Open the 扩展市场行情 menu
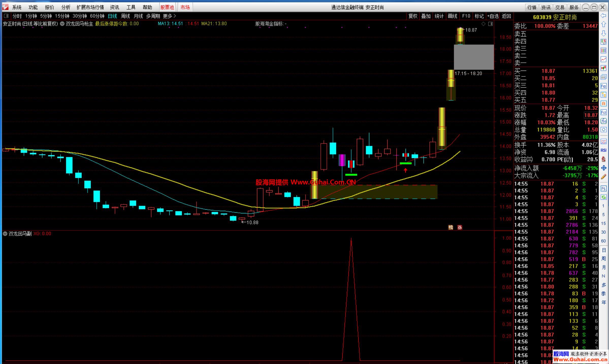This screenshot has width=609, height=364. (x=90, y=7)
